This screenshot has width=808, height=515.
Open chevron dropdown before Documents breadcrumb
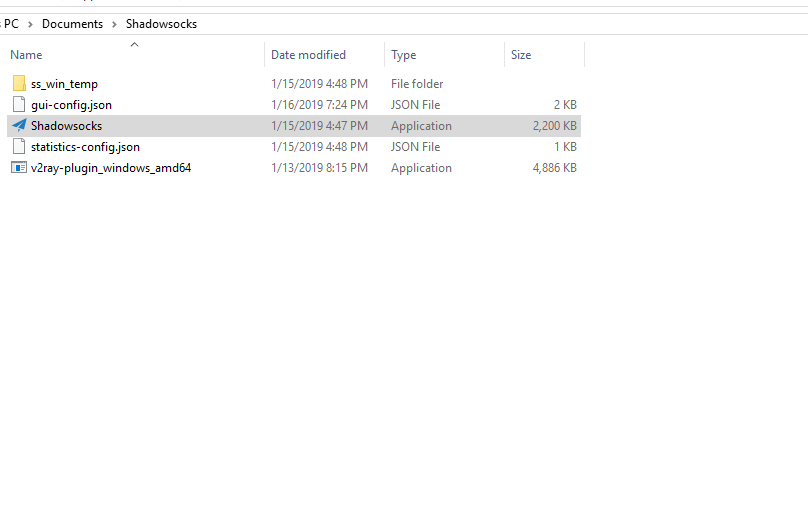click(30, 24)
